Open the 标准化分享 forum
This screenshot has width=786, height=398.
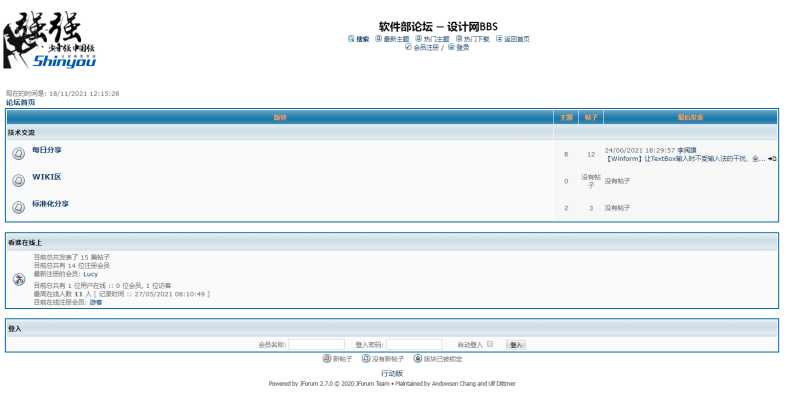[x=51, y=204]
